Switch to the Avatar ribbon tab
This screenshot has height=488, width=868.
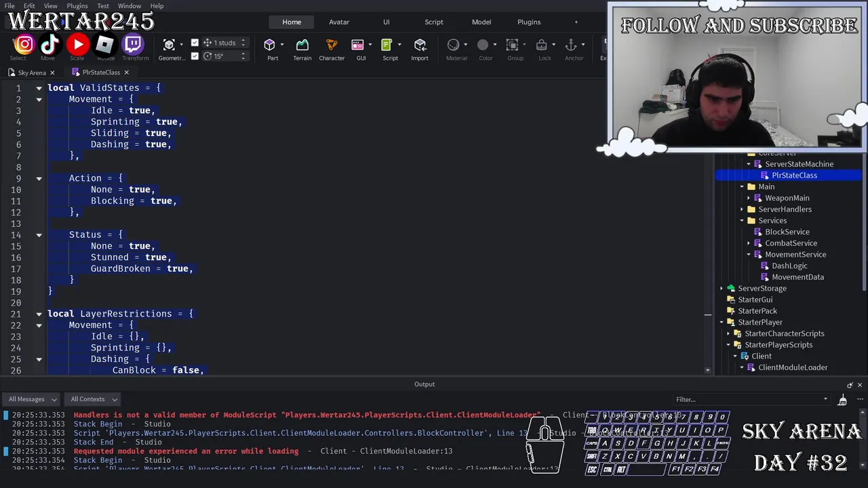click(x=339, y=22)
